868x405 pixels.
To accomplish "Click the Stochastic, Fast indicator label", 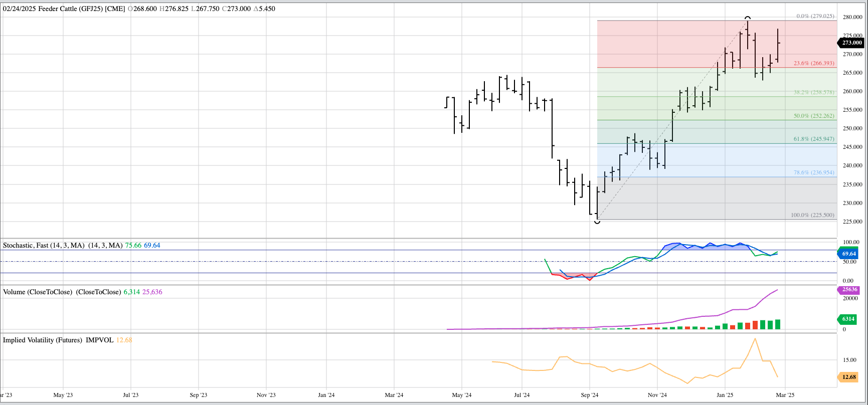I will point(44,245).
